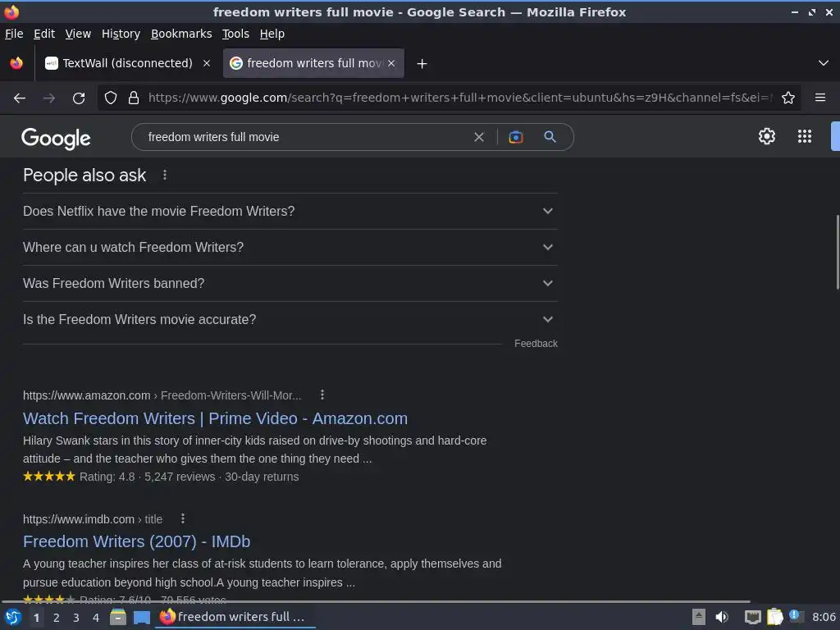
Task: Click the amazon.com result URL
Action: [162, 395]
